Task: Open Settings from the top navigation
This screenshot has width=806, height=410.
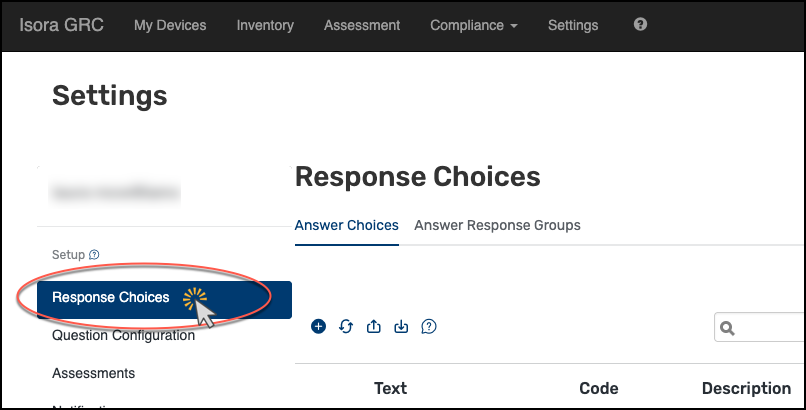Action: click(x=573, y=25)
